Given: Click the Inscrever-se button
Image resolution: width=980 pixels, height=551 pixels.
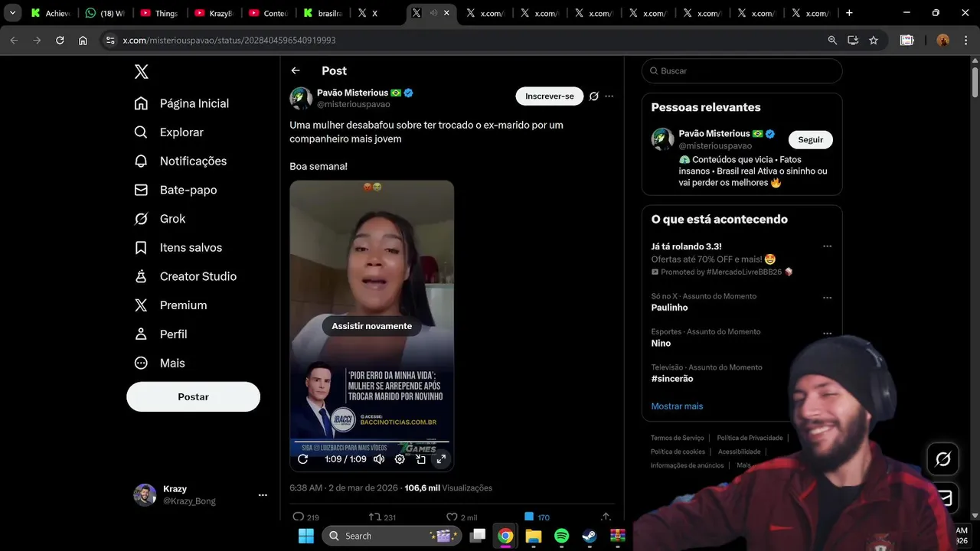Looking at the screenshot, I should pyautogui.click(x=549, y=96).
